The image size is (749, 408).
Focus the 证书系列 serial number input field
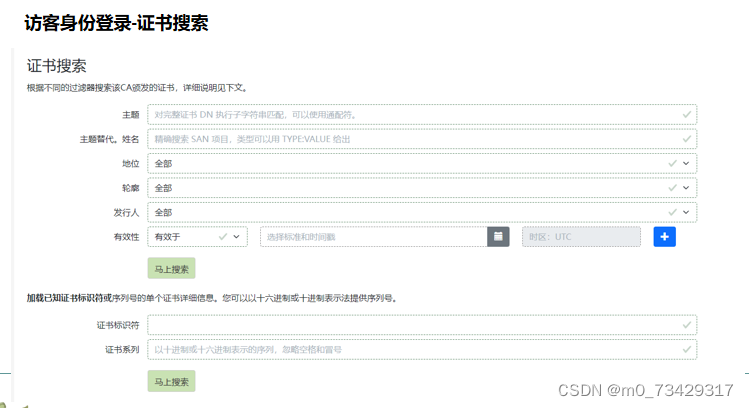tap(422, 349)
